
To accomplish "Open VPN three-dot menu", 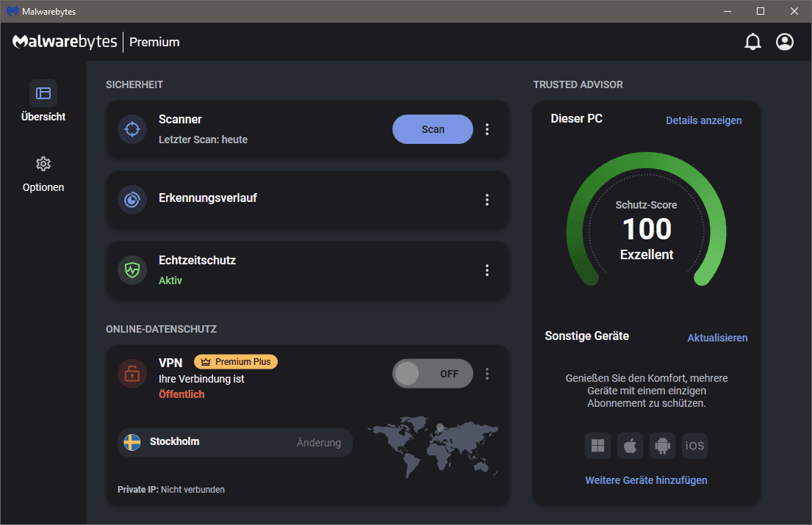I will (486, 374).
